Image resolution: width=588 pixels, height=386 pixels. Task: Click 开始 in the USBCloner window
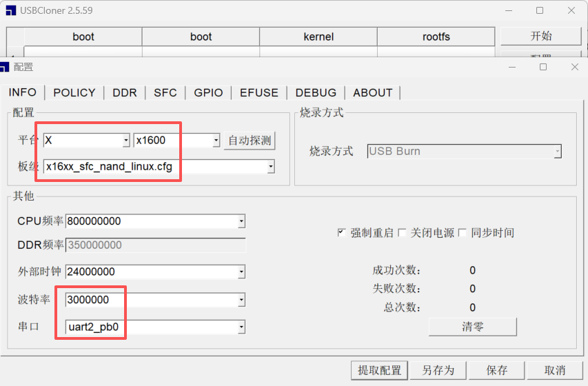(541, 36)
